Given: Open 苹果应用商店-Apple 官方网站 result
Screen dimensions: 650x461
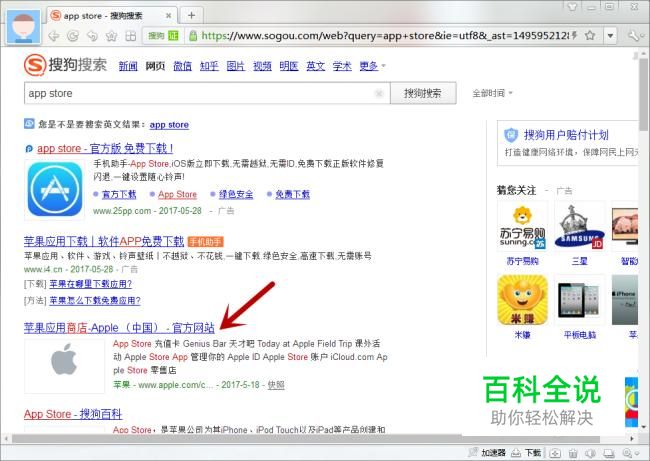Looking at the screenshot, I should click(x=119, y=328).
